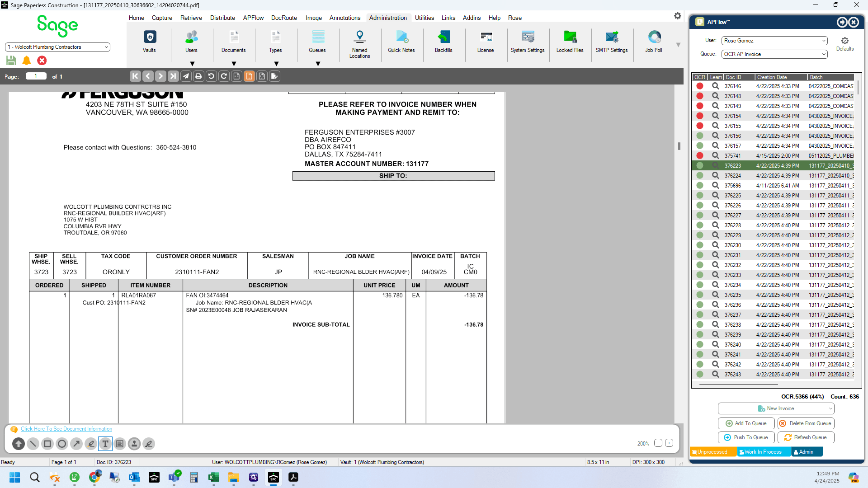This screenshot has height=488, width=868.
Task: Open the Capture menu
Action: [x=162, y=18]
